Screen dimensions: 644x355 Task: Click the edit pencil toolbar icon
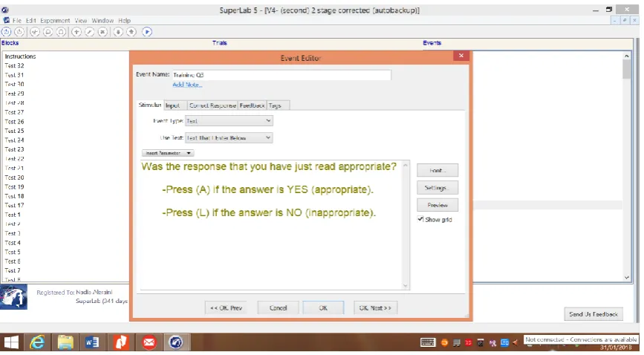pos(90,32)
